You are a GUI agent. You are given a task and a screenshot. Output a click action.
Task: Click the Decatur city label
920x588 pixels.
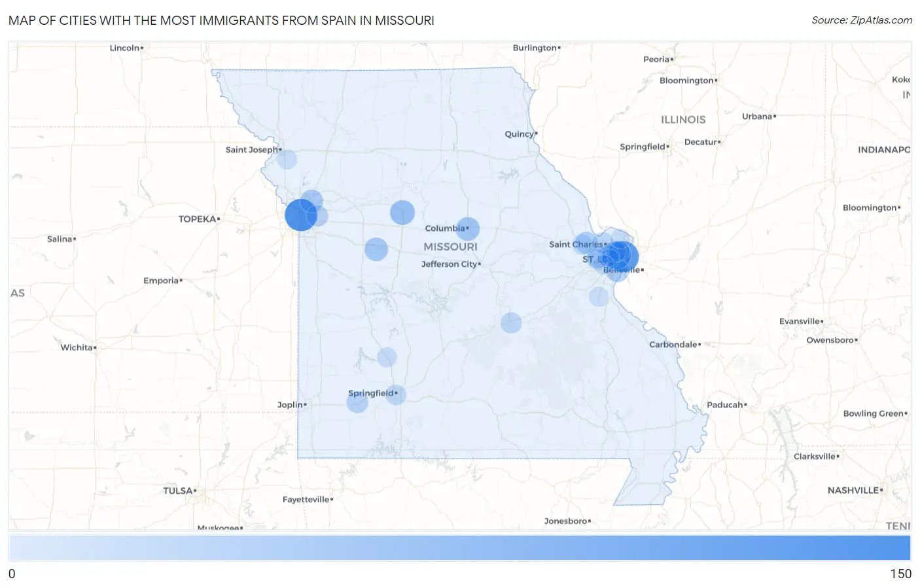coord(701,142)
